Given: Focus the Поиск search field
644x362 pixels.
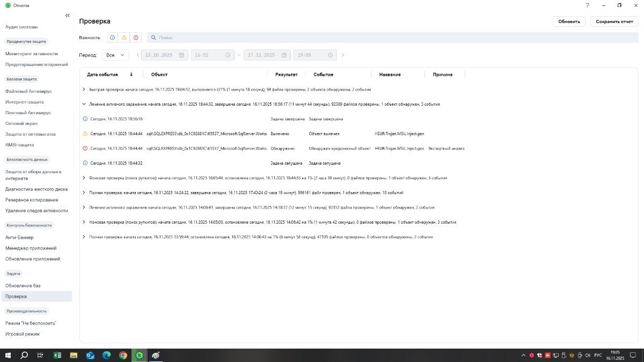Looking at the screenshot, I should [x=393, y=38].
